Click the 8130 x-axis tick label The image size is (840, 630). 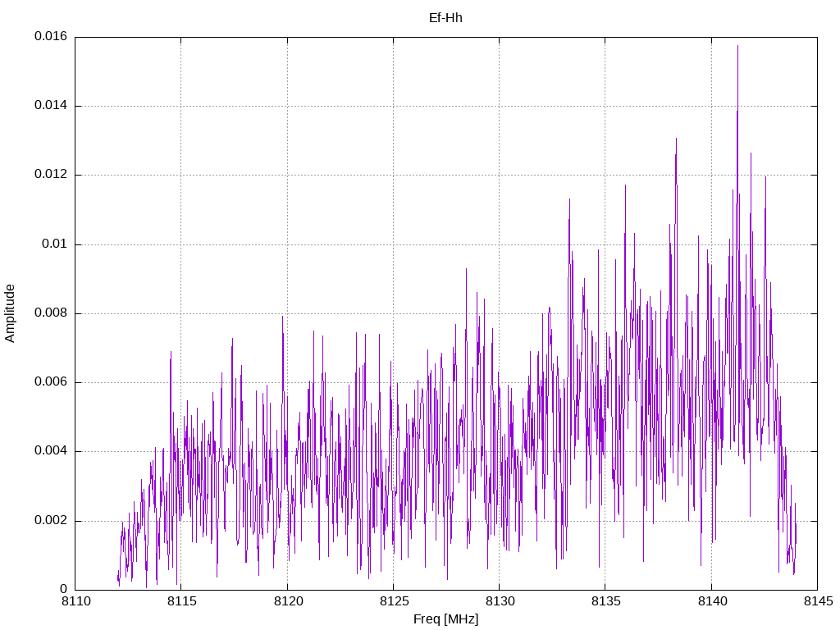coord(500,601)
